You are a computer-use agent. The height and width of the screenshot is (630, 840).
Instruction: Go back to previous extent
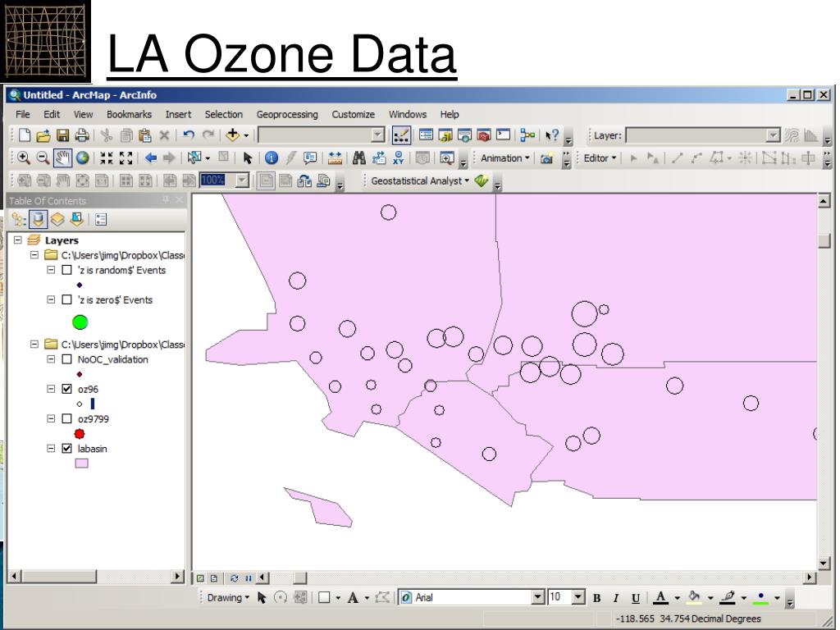151,158
